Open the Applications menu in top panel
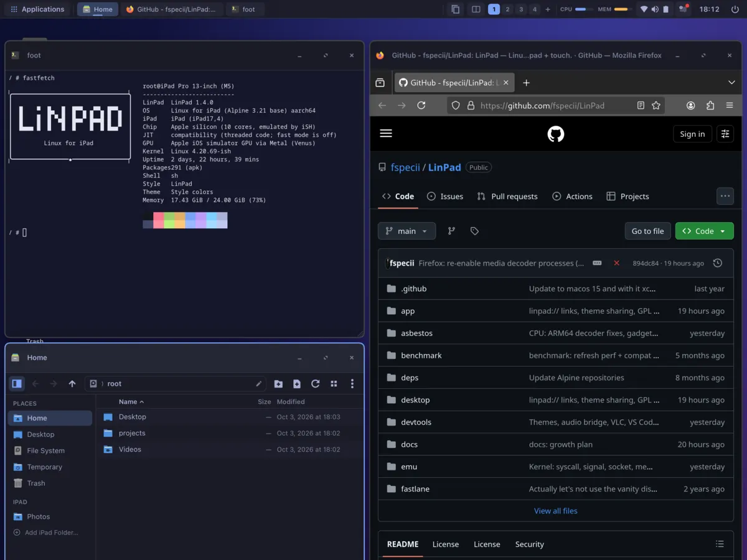747x560 pixels. click(37, 9)
